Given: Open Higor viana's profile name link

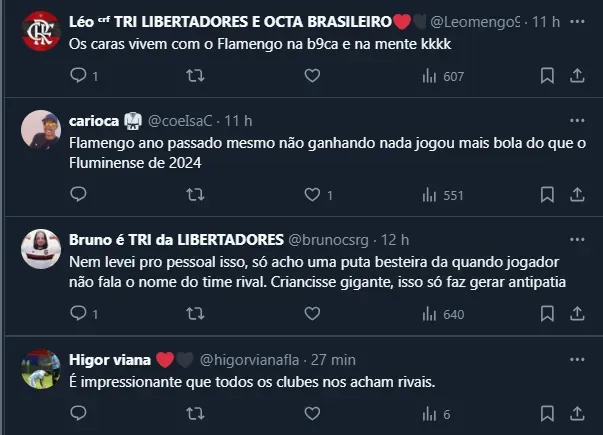Looking at the screenshot, I should tap(109, 359).
